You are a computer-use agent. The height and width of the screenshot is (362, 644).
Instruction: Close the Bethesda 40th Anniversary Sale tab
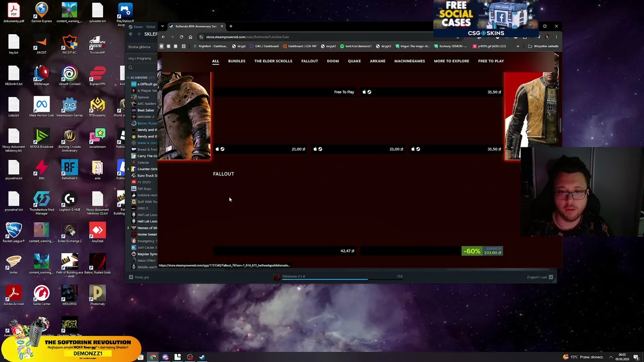coord(221,26)
